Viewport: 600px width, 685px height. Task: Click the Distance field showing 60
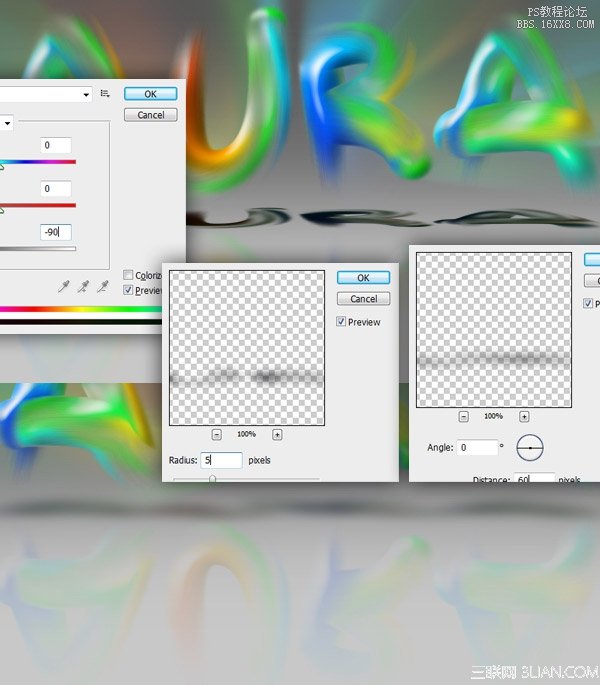534,477
